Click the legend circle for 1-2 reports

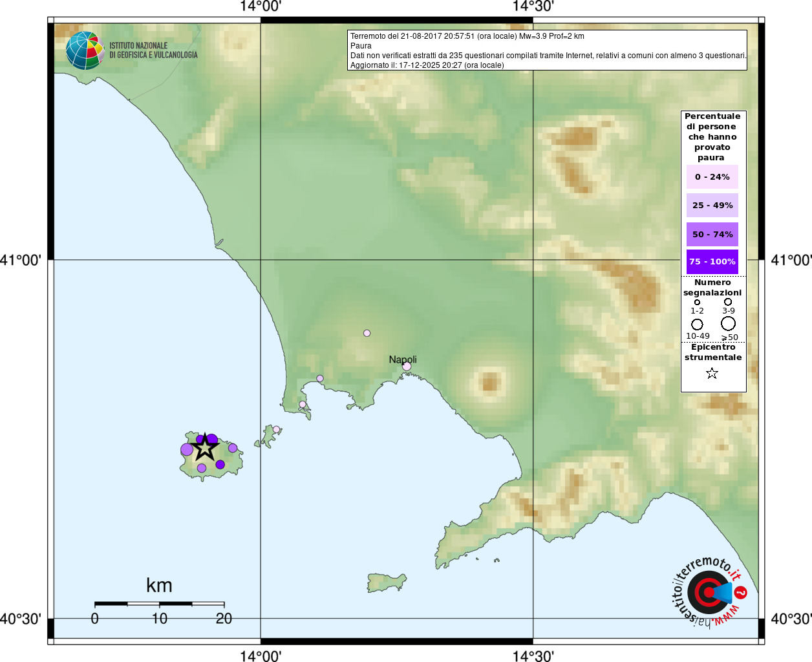697,302
